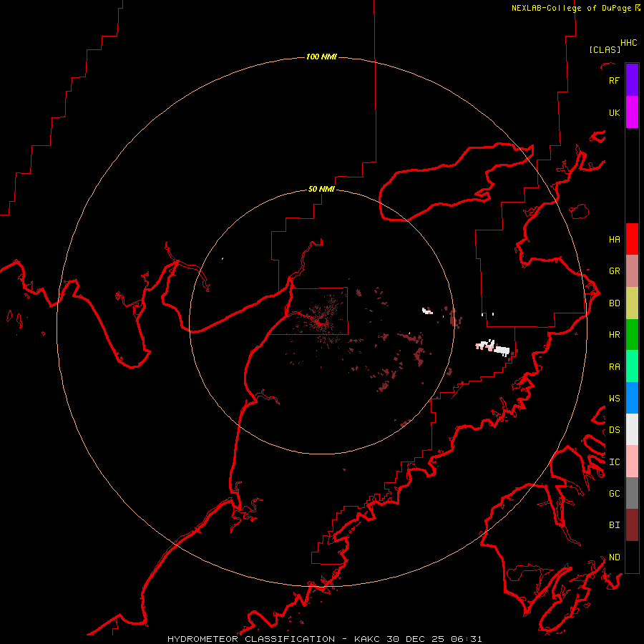The image size is (644, 644).
Task: Click the IC legend label
Action: coord(614,462)
